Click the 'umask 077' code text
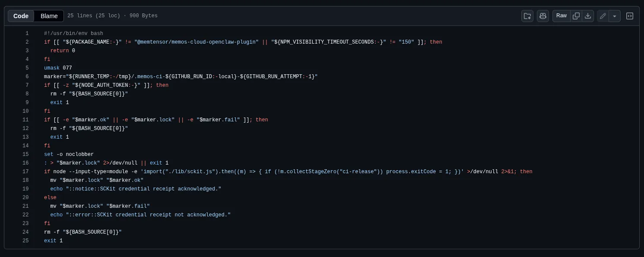The image size is (644, 257). (58, 68)
